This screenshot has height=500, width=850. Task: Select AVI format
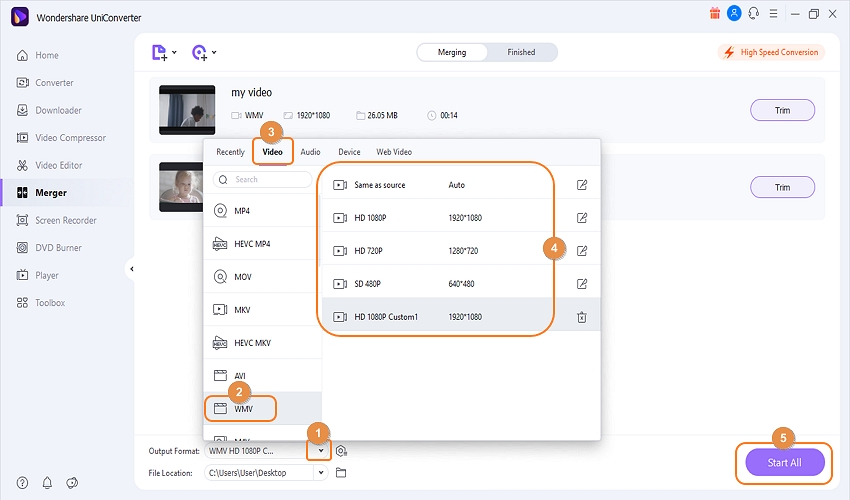click(x=262, y=375)
